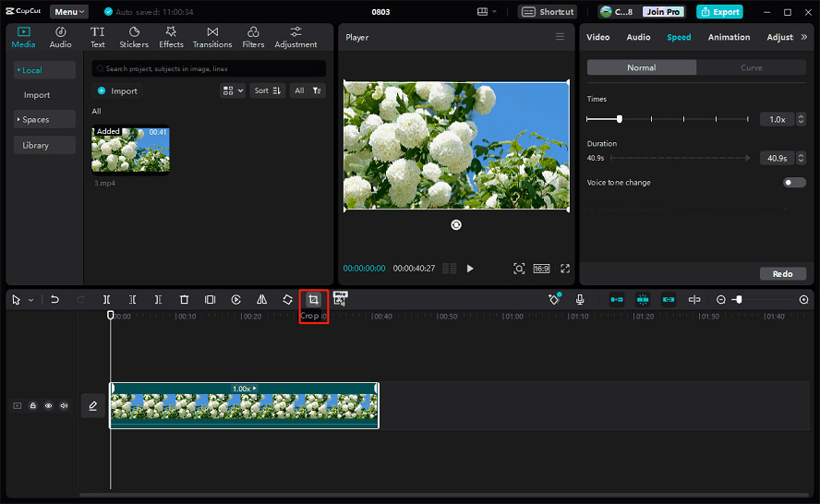Open the Menu dropdown
The image size is (820, 504).
(69, 12)
